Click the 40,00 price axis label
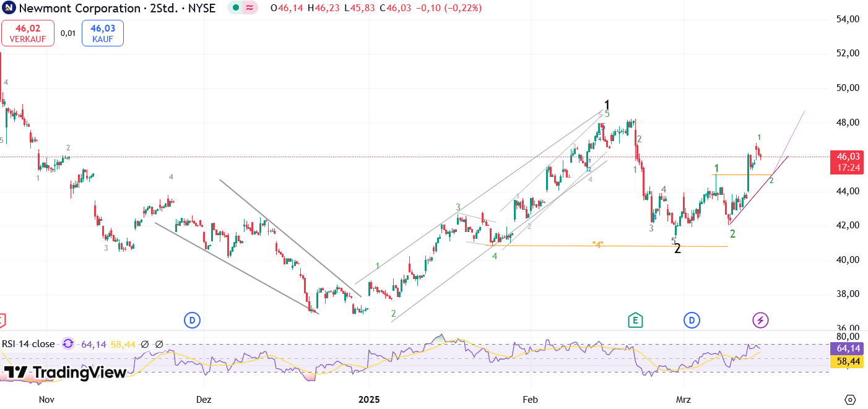Screen dimensions: 868x409 pyautogui.click(x=848, y=260)
